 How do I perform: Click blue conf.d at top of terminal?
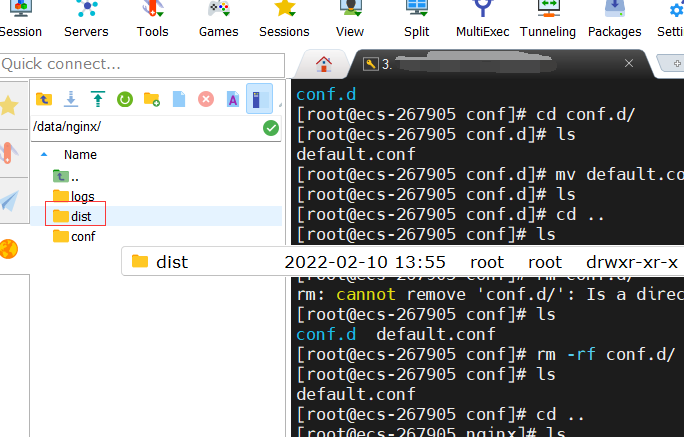coord(326,94)
